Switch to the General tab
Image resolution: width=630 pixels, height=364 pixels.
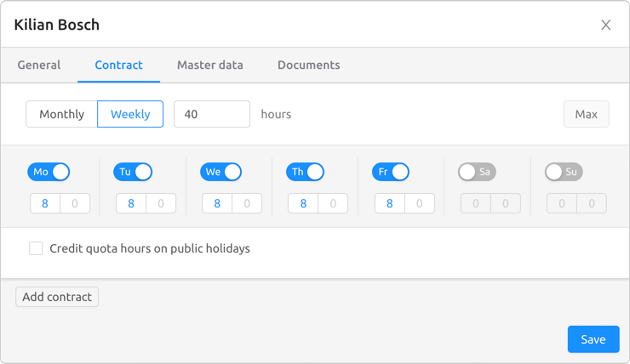pyautogui.click(x=39, y=65)
